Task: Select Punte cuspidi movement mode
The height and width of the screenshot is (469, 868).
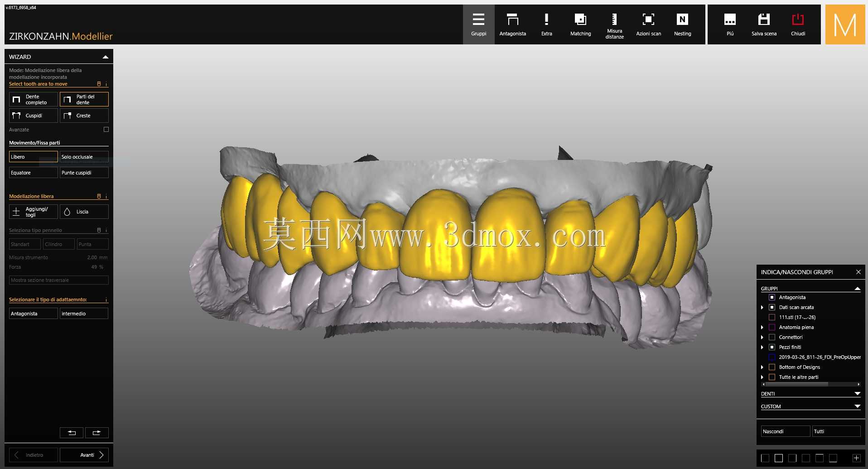Action: pos(84,173)
